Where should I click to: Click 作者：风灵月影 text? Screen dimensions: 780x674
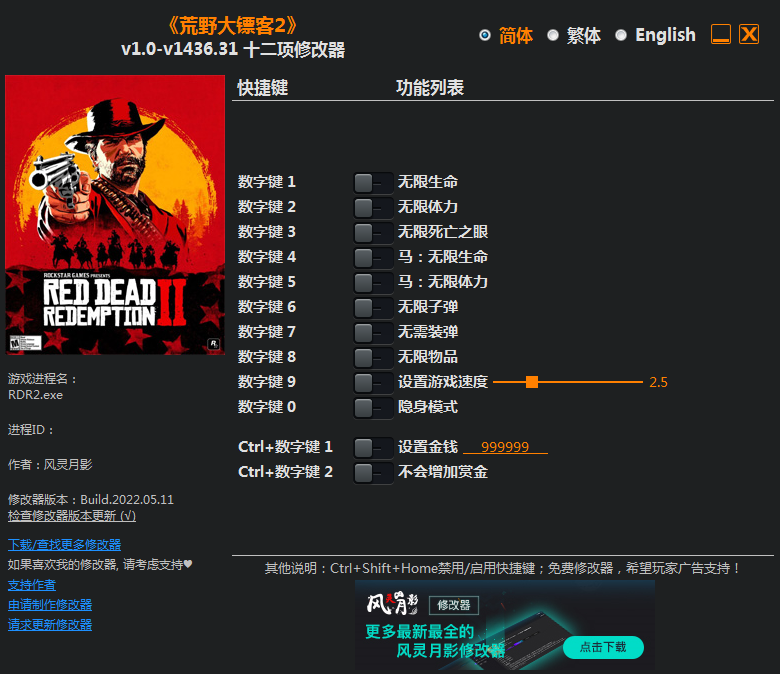[x=50, y=465]
